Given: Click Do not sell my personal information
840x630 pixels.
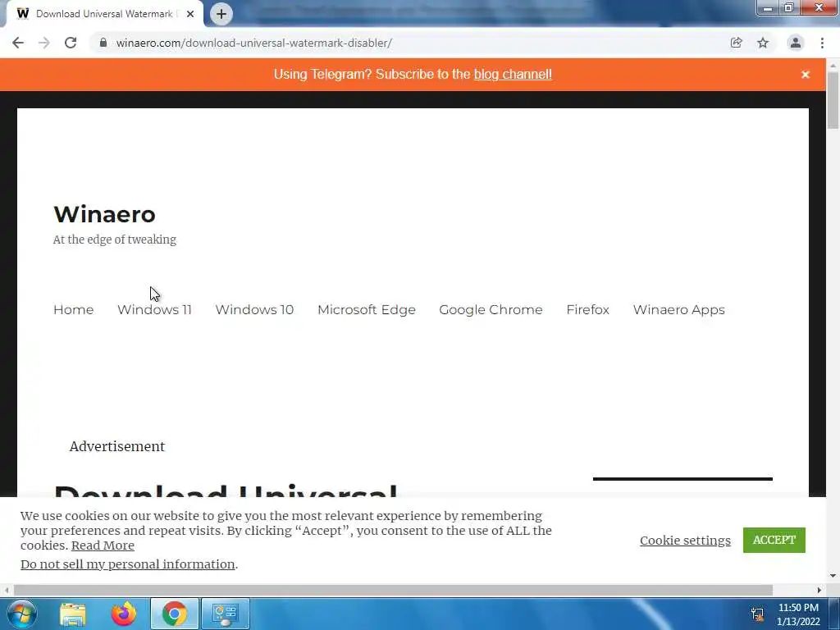Looking at the screenshot, I should (127, 564).
